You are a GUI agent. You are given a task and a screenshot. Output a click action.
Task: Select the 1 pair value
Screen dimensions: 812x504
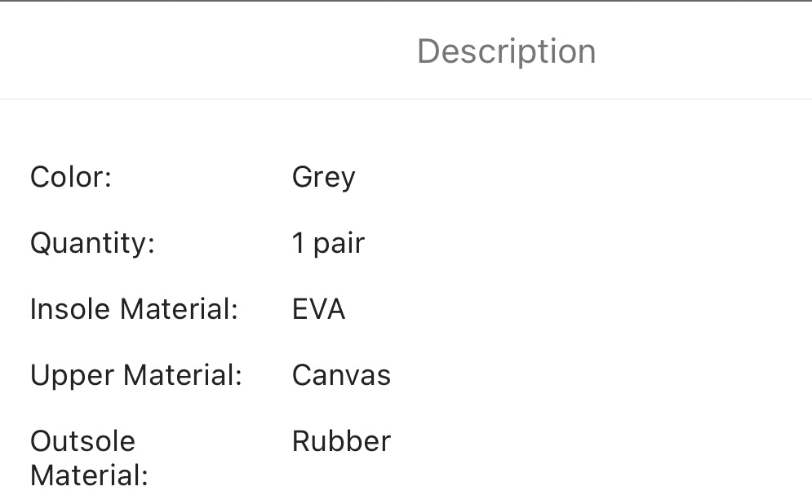[328, 243]
